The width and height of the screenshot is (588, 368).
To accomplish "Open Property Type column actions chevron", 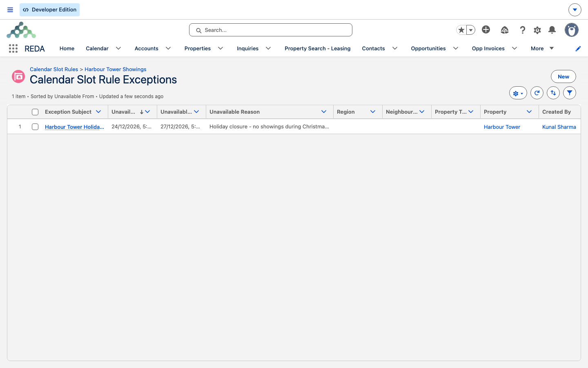I will pyautogui.click(x=471, y=112).
